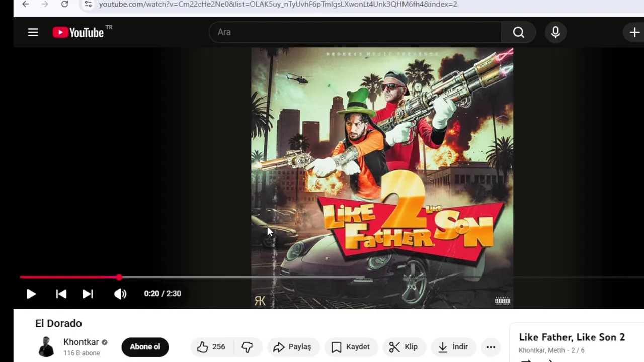This screenshot has height=362, width=644.
Task: Seek on the red video progress bar
Action: (x=332, y=277)
